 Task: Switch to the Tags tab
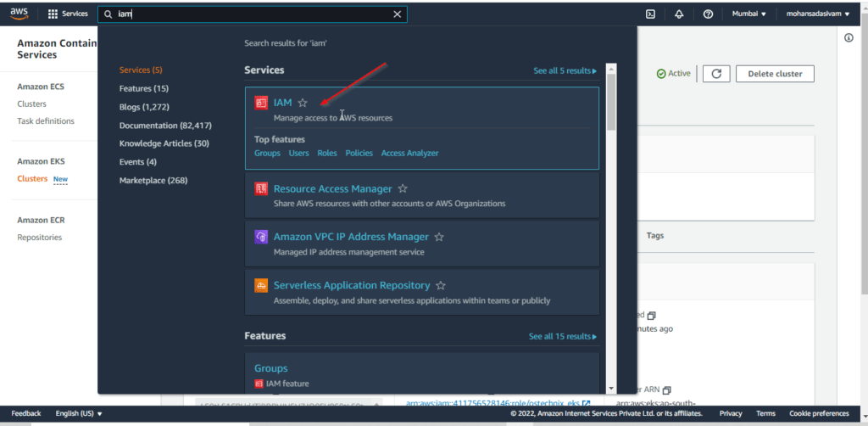tap(655, 235)
